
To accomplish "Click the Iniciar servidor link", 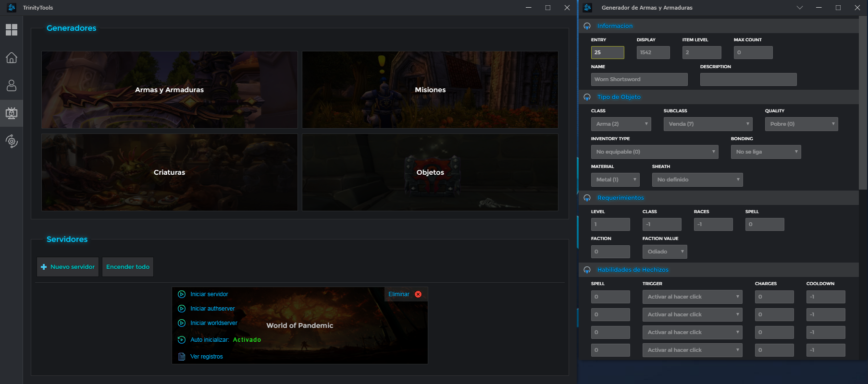I will (209, 294).
